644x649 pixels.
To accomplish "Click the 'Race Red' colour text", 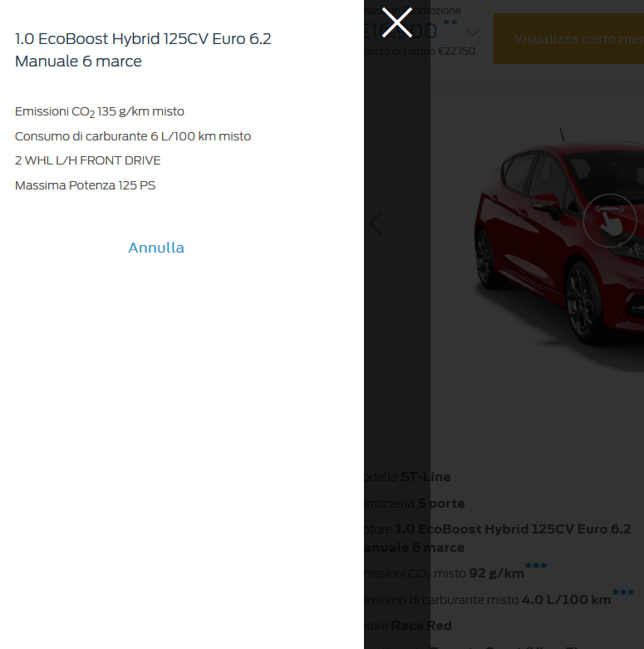I will (421, 626).
